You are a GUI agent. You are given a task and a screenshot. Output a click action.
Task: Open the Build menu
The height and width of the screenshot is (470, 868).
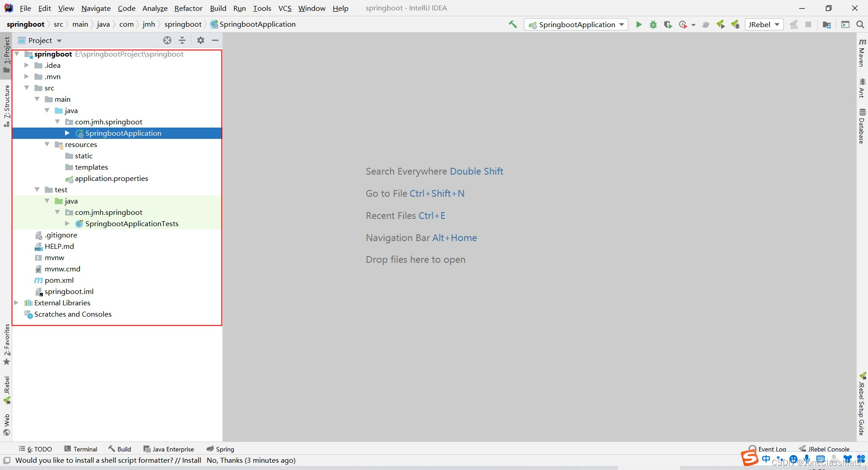[218, 8]
